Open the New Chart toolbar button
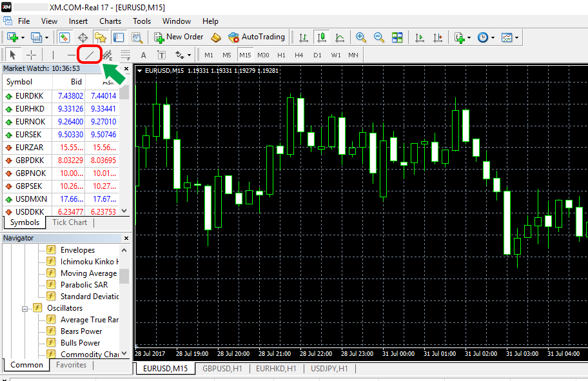588x381 pixels. pos(12,37)
